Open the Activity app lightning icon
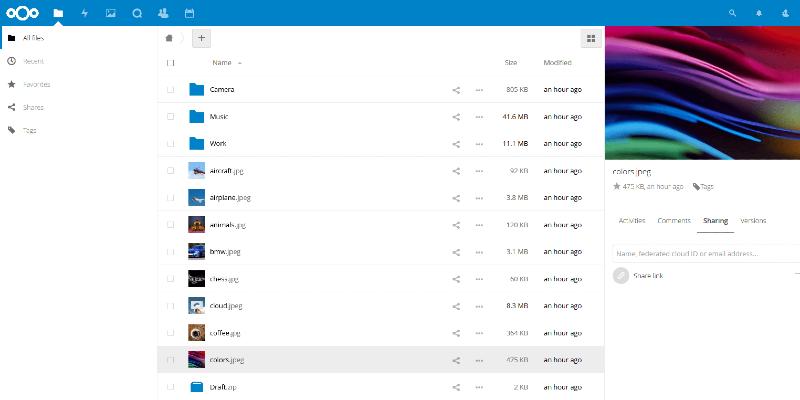 coord(85,13)
